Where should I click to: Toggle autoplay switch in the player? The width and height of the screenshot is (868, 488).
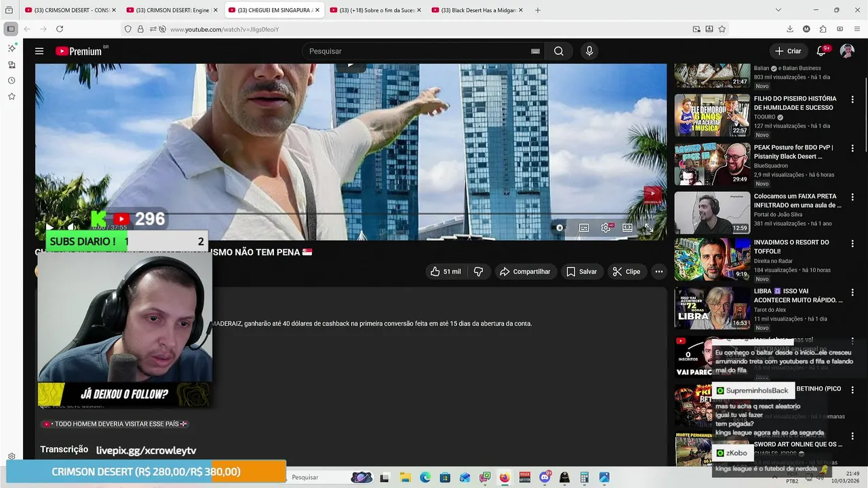tap(559, 228)
